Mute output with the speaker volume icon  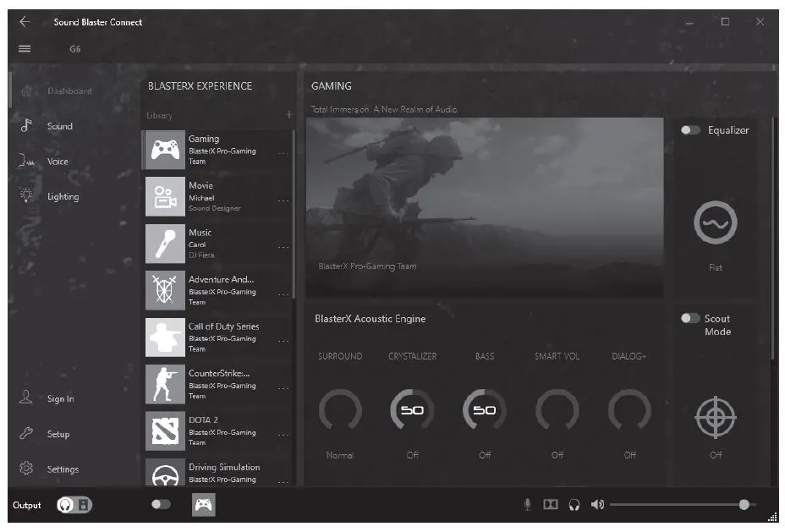597,504
